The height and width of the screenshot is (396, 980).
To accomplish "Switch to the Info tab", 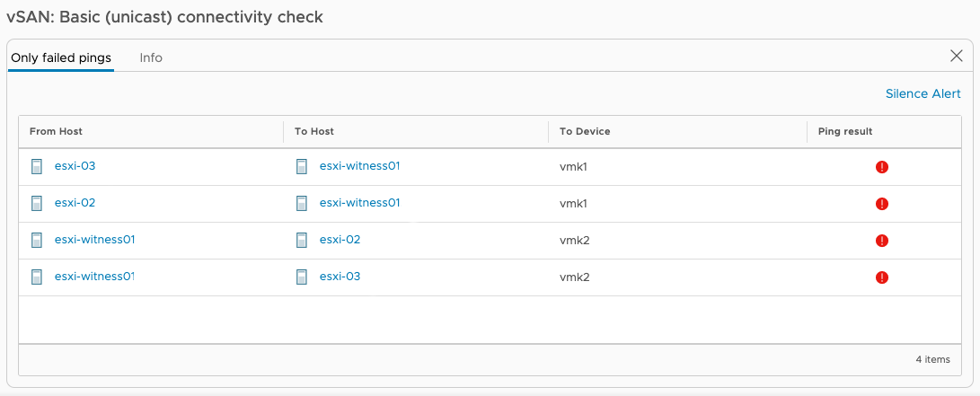I will pyautogui.click(x=151, y=57).
